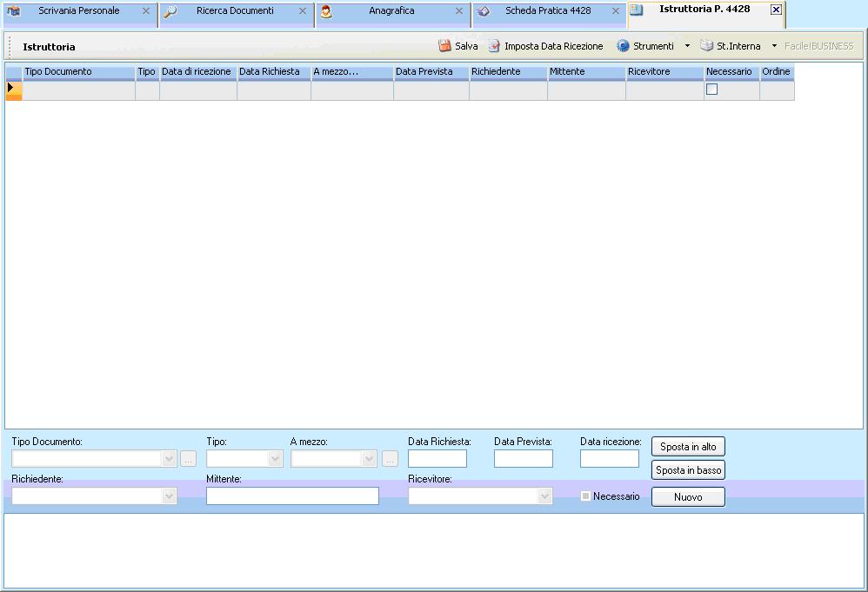The width and height of the screenshot is (868, 592).
Task: Toggle the Necessario checkbox in the grid row
Action: 712,89
